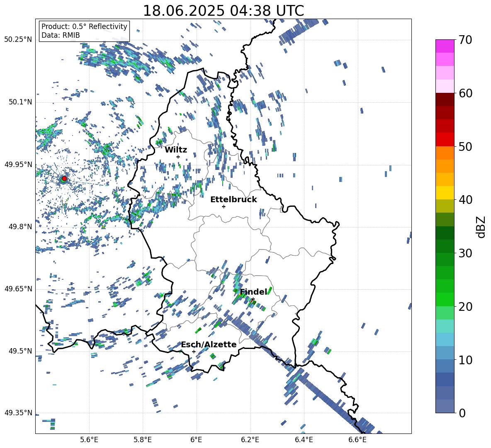Click the Esch/Alzette location cross marker

[194, 351]
